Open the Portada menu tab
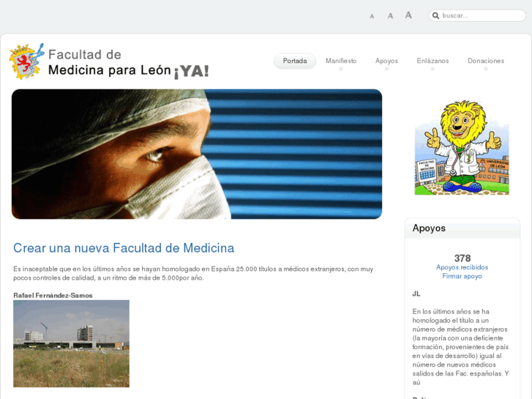Screen dimensions: 532x399 (295, 61)
